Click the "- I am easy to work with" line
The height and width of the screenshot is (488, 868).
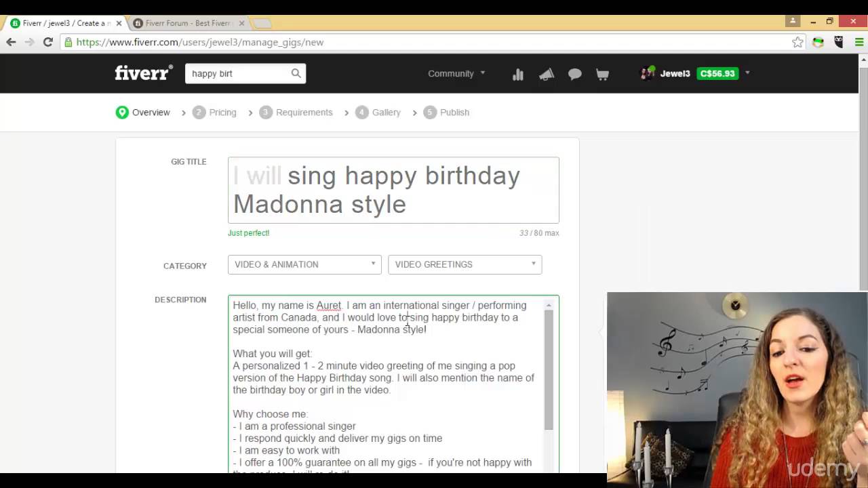[x=286, y=451]
